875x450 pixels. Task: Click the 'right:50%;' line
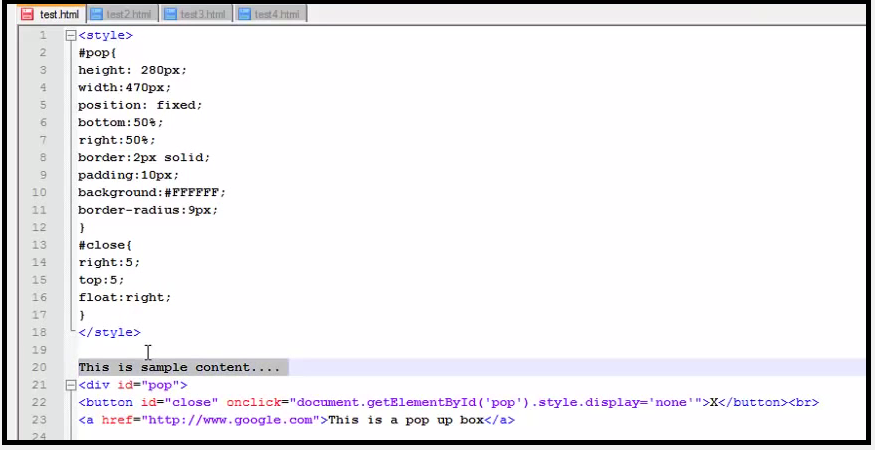point(117,140)
